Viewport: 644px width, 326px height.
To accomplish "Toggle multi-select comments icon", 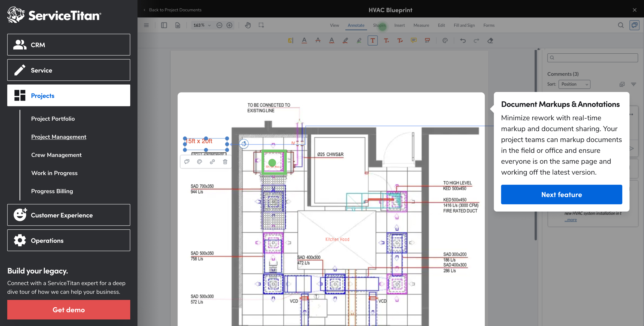I will (622, 84).
